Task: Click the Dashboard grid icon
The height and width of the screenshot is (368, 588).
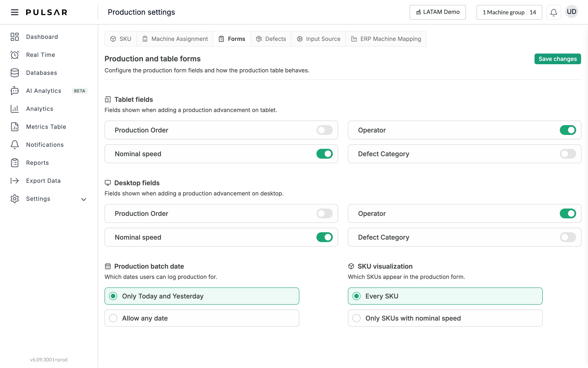Action: 14,37
